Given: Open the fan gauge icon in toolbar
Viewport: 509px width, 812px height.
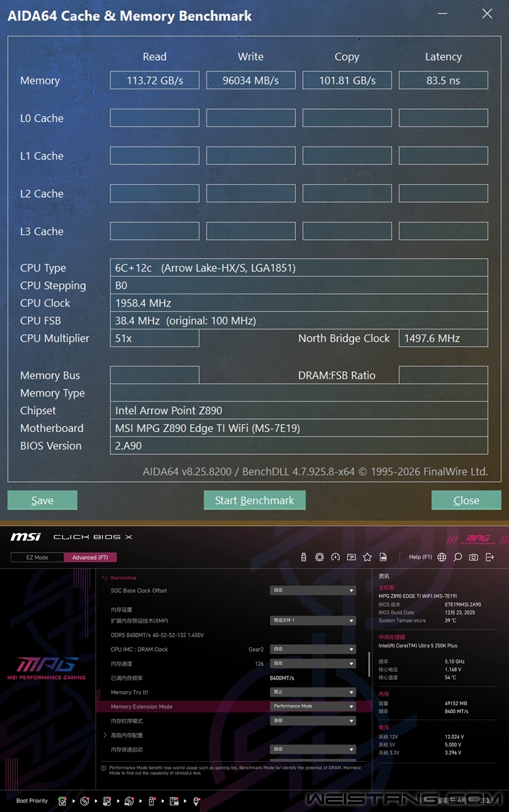Looking at the screenshot, I should point(335,557).
